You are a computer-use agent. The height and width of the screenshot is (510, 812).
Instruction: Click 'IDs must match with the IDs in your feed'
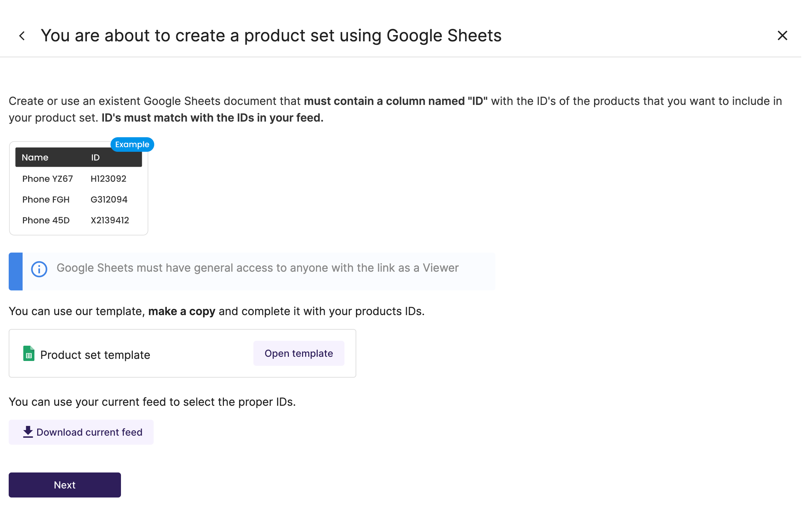coord(212,118)
